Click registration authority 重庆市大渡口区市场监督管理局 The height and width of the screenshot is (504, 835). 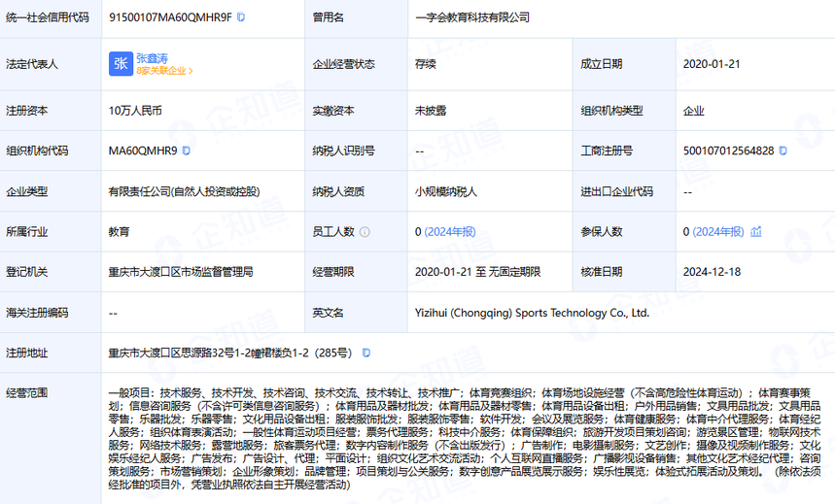tap(181, 272)
